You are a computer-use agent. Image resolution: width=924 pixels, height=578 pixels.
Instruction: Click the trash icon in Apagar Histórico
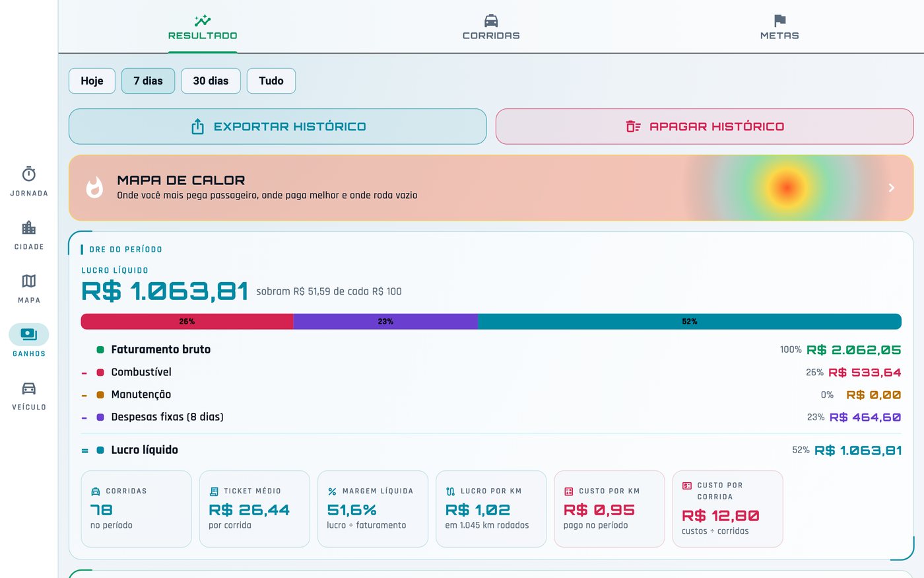(x=633, y=126)
